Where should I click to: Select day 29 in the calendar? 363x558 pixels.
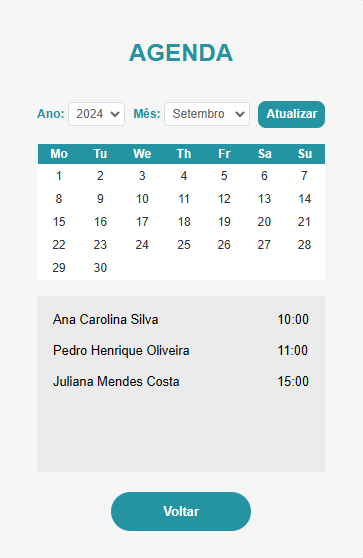pyautogui.click(x=59, y=268)
